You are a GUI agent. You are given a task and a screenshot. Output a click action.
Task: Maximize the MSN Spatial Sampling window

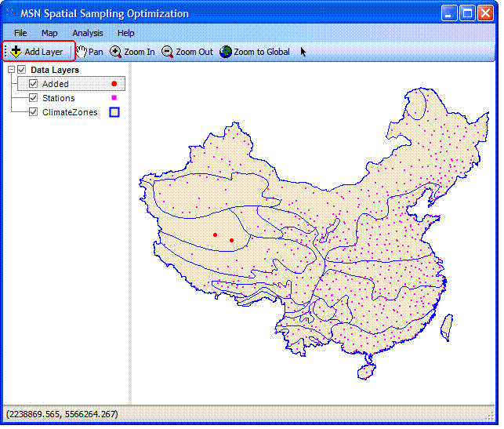click(467, 13)
